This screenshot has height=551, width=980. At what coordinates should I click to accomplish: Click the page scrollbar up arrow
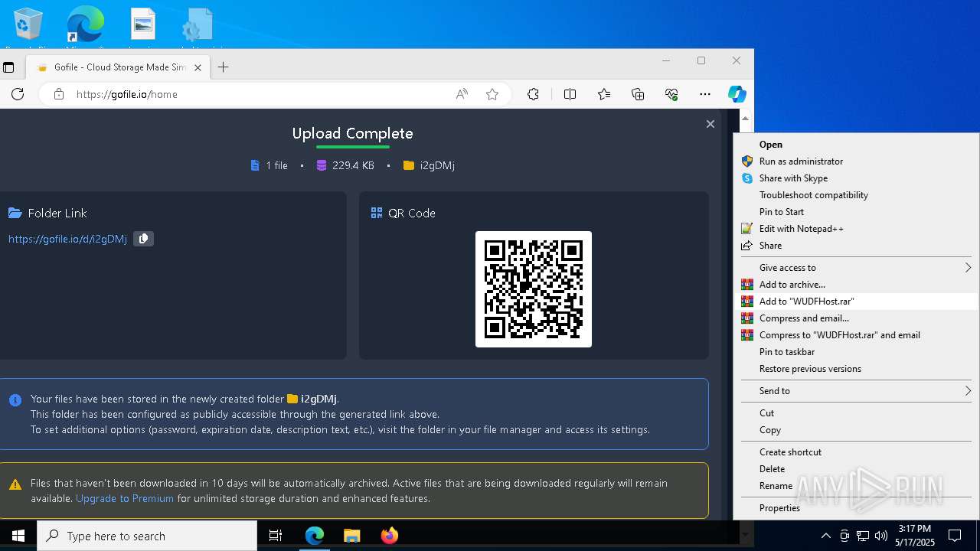coord(745,119)
